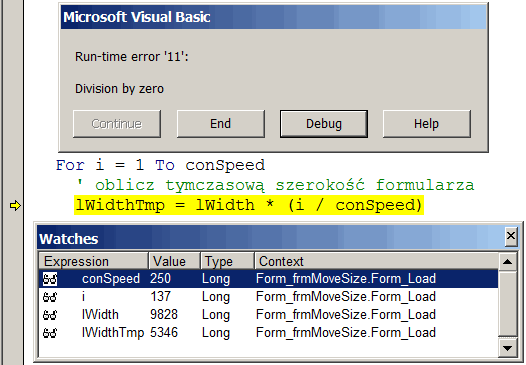Click the highlighted lWidthTmp code line
This screenshot has width=526, height=365.
(249, 205)
